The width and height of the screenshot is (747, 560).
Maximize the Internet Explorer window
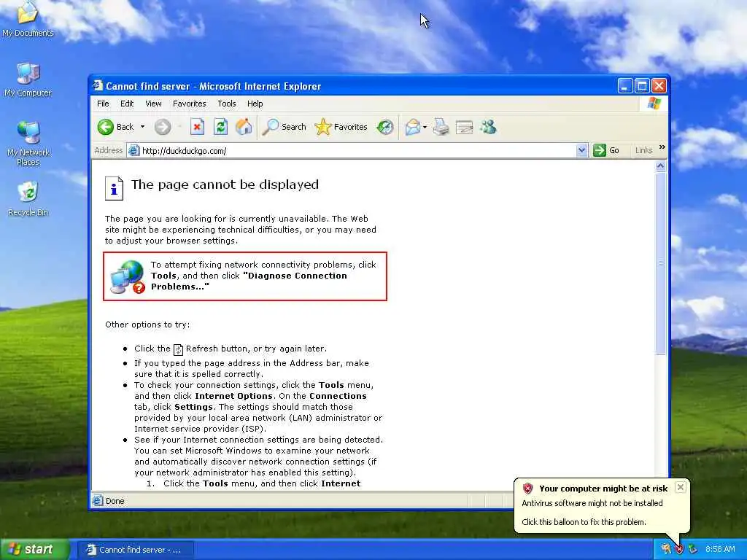pyautogui.click(x=642, y=86)
